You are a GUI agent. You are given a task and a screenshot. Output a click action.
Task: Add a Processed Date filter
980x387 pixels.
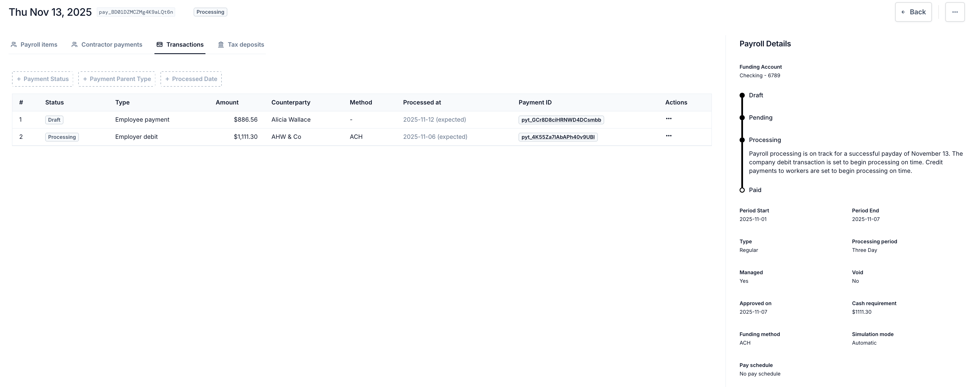coord(191,79)
